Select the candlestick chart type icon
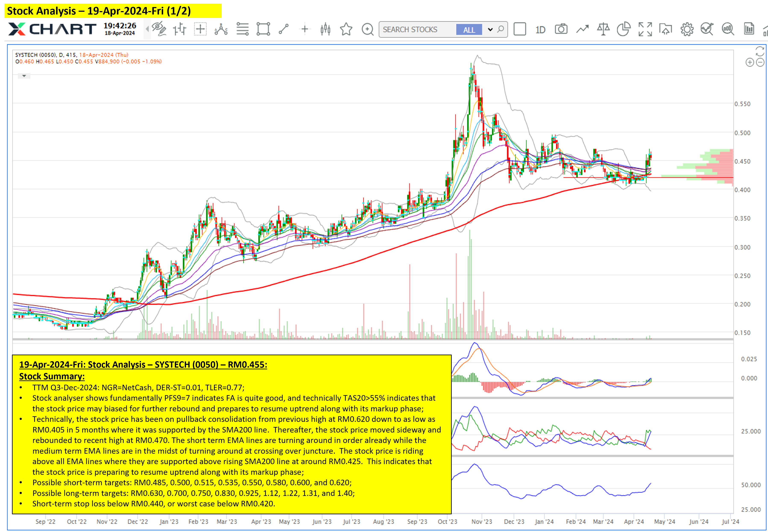This screenshot has width=768, height=532. tap(325, 29)
